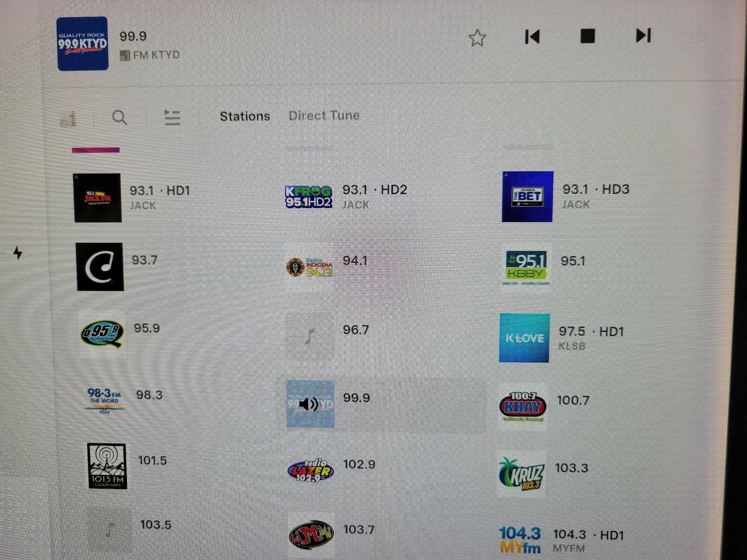Click the 99.9 KTYD now-playing artwork
This screenshot has height=560, width=747.
(82, 44)
